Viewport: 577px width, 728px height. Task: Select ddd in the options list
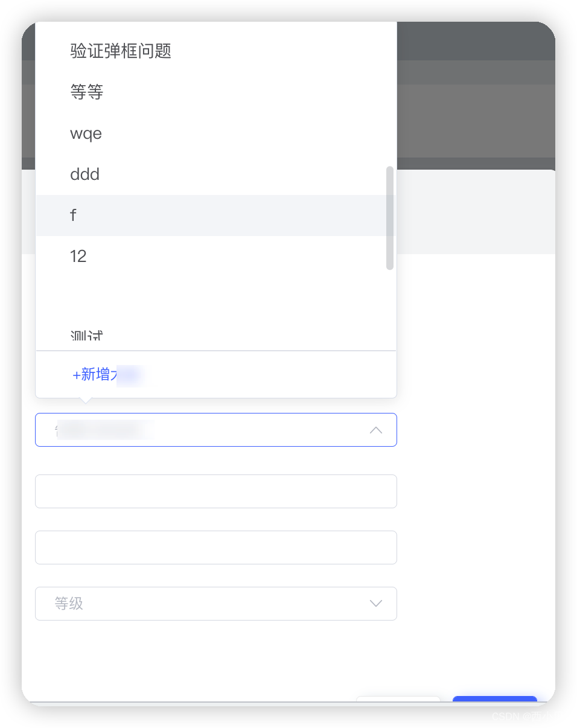click(216, 174)
